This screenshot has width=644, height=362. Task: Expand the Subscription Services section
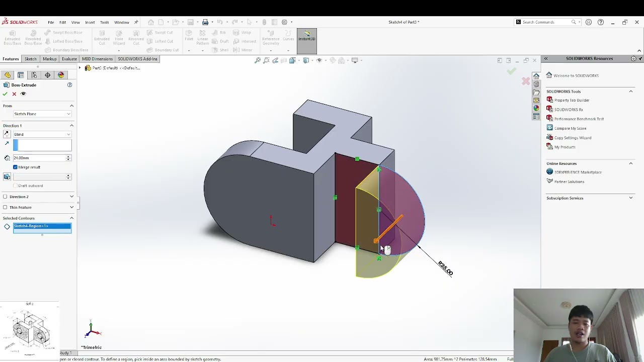[630, 198]
